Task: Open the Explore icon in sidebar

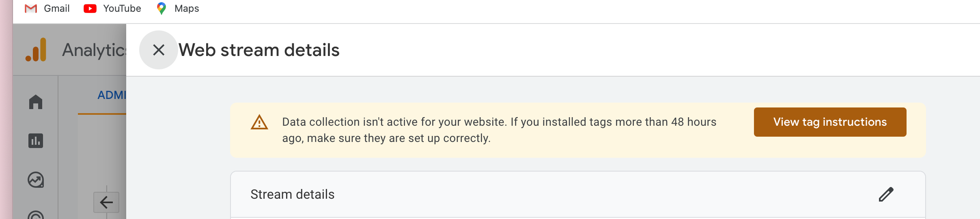Action: tap(36, 180)
